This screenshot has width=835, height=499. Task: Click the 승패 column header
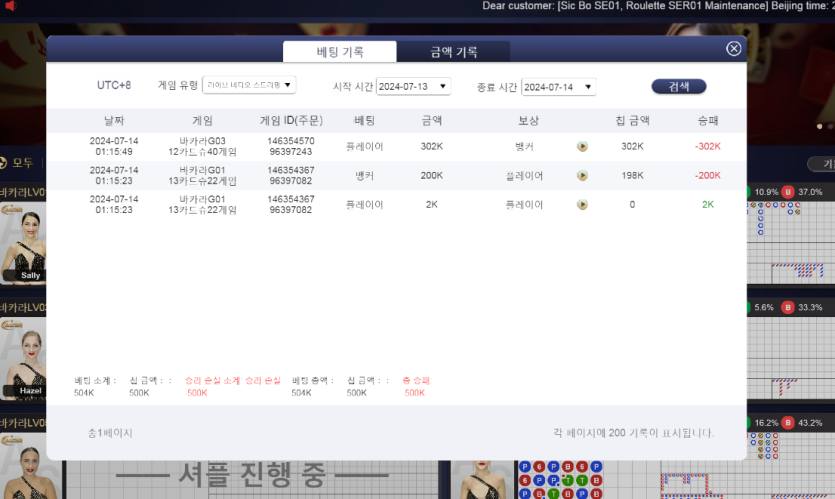(x=708, y=120)
